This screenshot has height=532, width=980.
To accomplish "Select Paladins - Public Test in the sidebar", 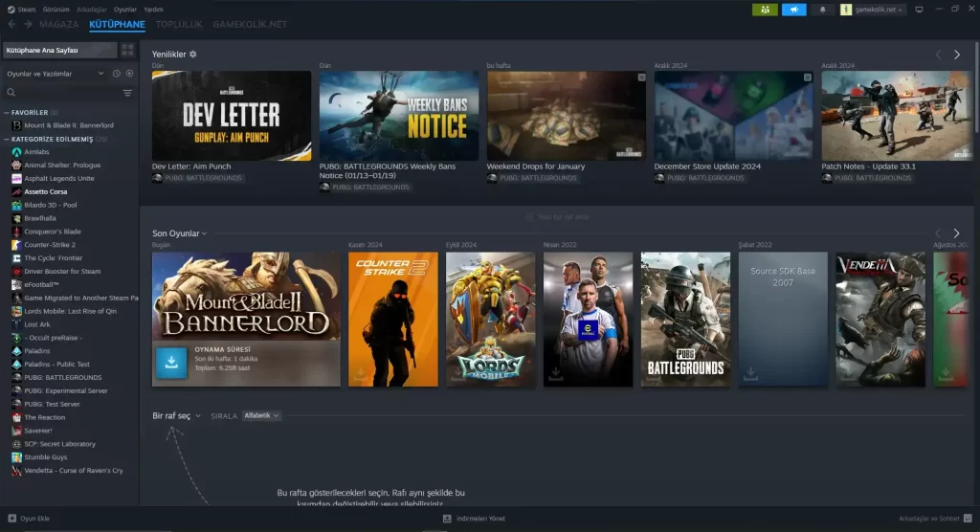I will [x=56, y=364].
